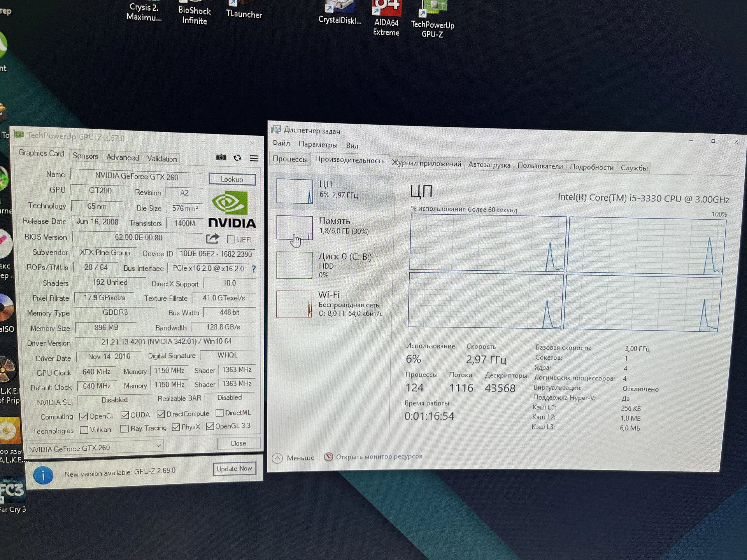Viewport: 747px width, 560px height.
Task: Toggle the CUDA checkbox
Action: (124, 415)
